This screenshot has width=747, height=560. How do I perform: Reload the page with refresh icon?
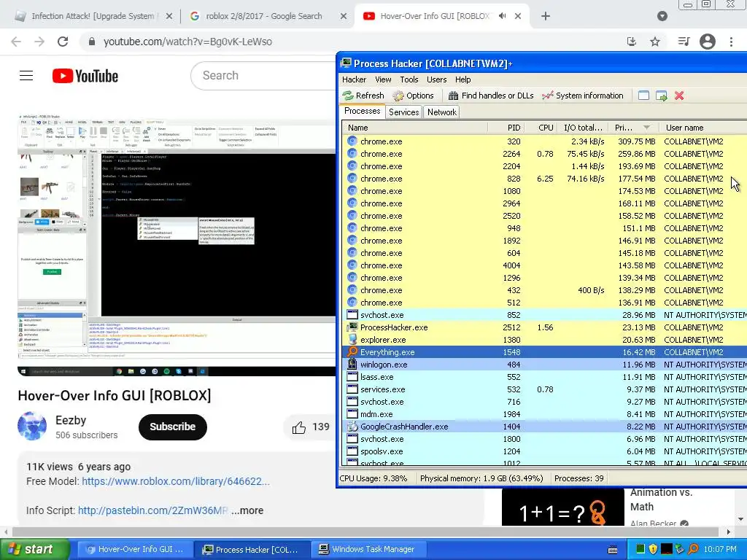coord(63,42)
